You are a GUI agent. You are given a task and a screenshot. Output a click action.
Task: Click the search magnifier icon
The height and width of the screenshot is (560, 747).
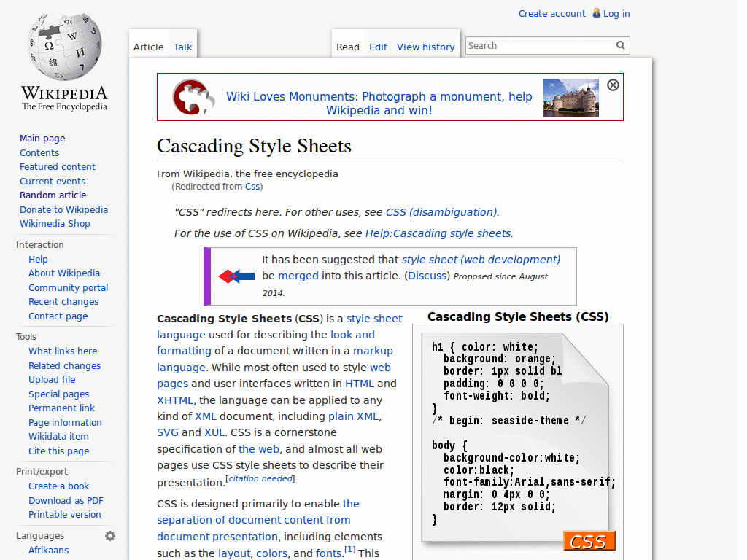(620, 45)
